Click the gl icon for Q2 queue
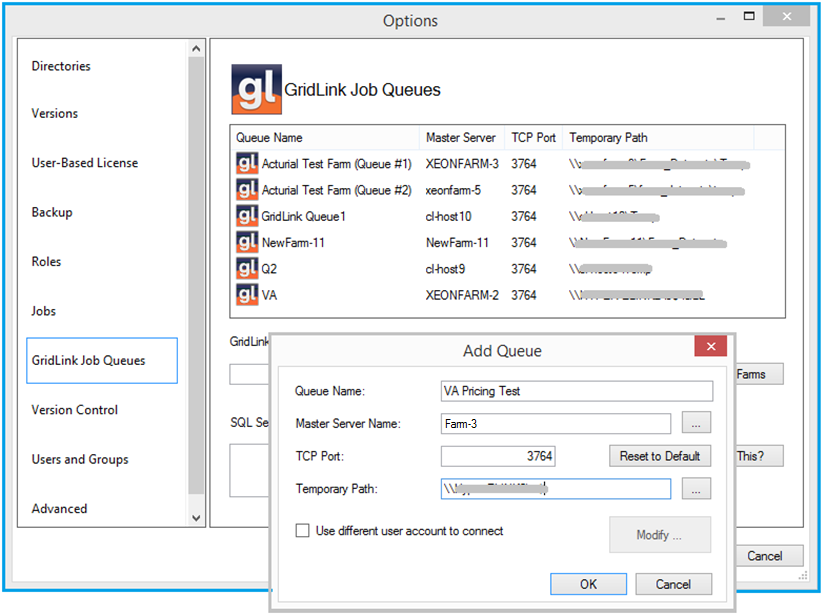This screenshot has width=824, height=616. [x=247, y=268]
